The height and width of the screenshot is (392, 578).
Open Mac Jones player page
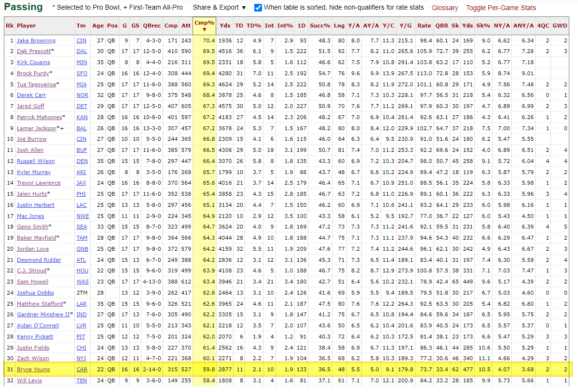(30, 216)
